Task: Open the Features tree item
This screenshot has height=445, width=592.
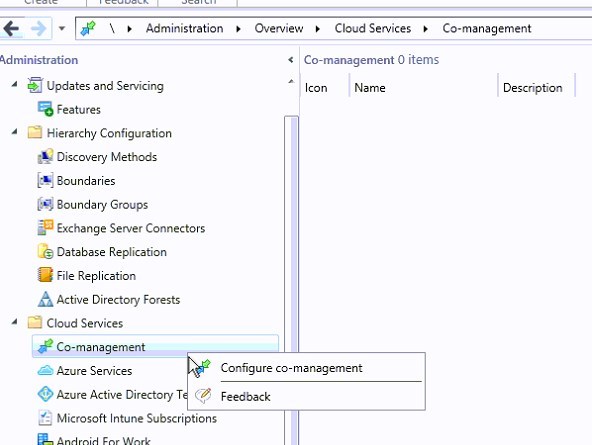Action: [x=79, y=109]
